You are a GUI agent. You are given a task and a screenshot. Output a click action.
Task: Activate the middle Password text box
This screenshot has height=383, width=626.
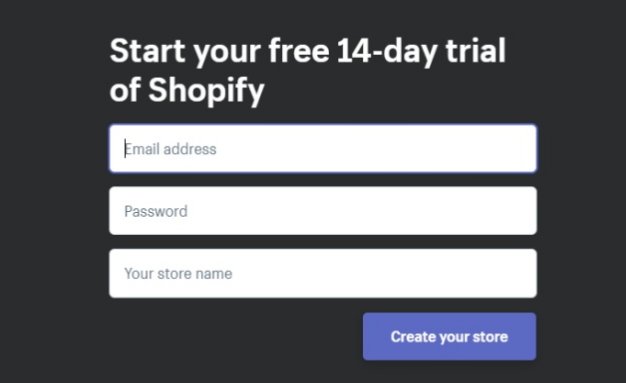click(x=323, y=211)
